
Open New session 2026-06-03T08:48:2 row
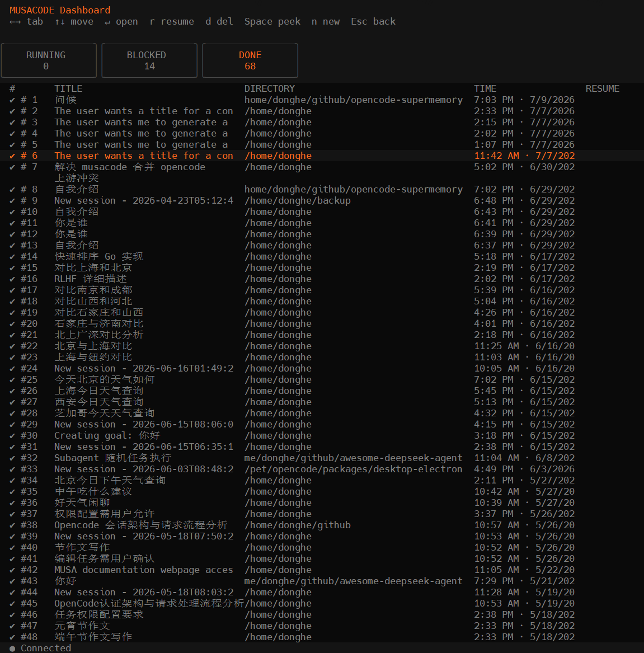pyautogui.click(x=322, y=469)
